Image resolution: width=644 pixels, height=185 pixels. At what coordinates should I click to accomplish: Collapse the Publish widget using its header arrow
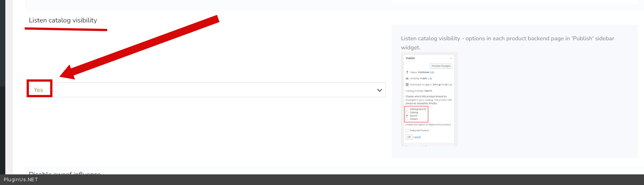451,59
